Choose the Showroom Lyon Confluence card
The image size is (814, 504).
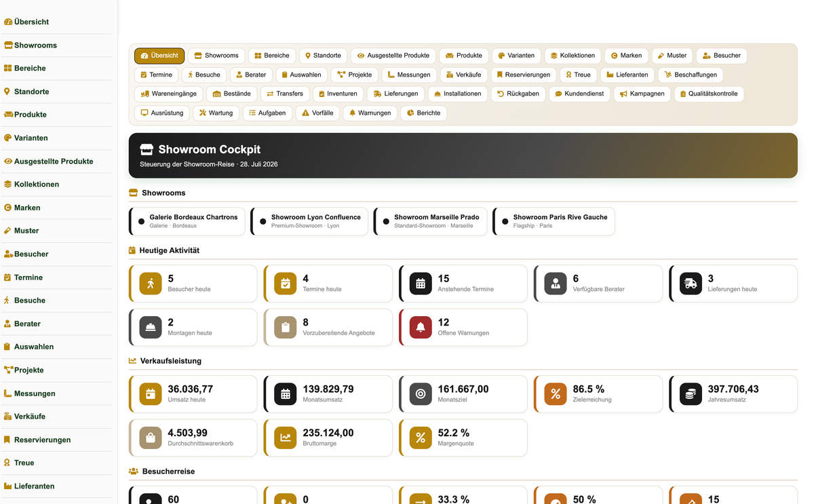[x=309, y=221]
